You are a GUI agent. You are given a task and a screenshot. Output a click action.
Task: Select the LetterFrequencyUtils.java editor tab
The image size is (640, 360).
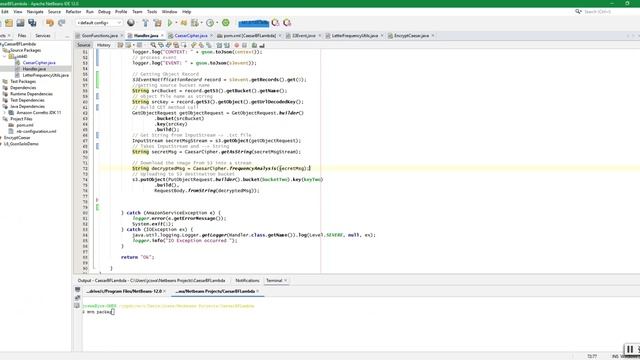pos(355,36)
